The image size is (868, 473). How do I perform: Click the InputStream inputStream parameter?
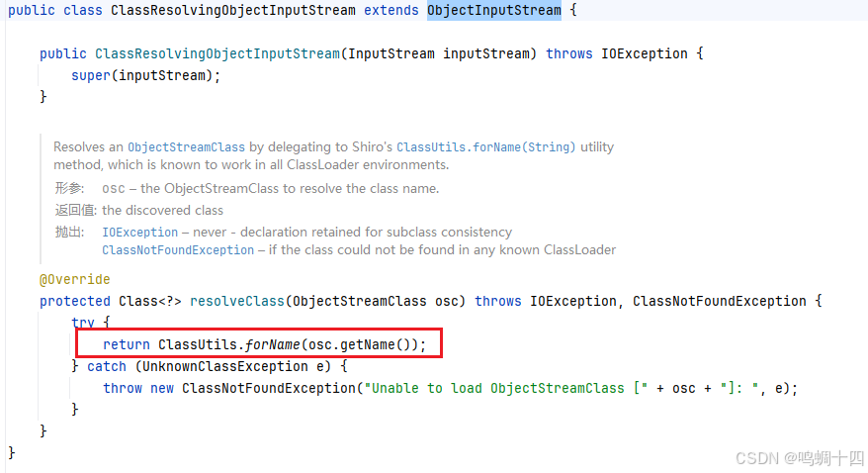(438, 53)
